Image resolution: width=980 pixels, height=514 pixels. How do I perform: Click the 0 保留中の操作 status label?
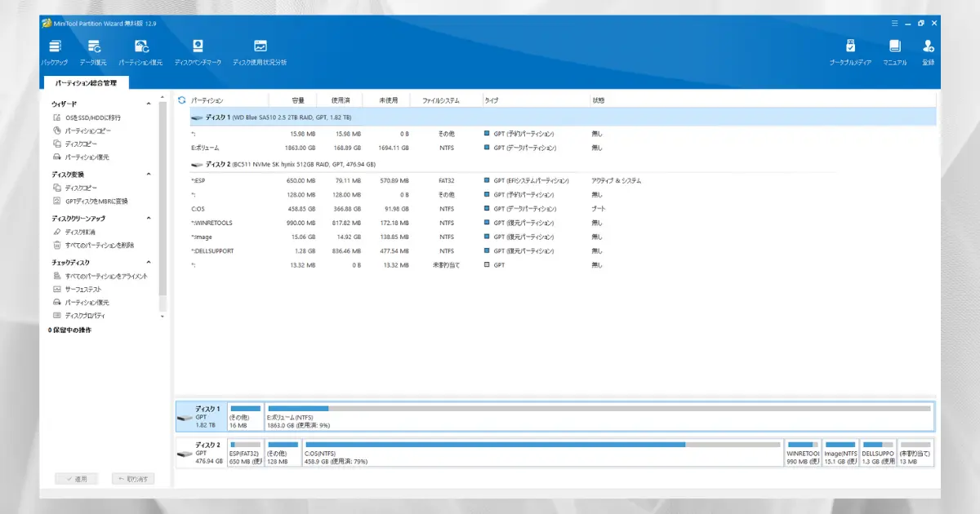pyautogui.click(x=70, y=330)
